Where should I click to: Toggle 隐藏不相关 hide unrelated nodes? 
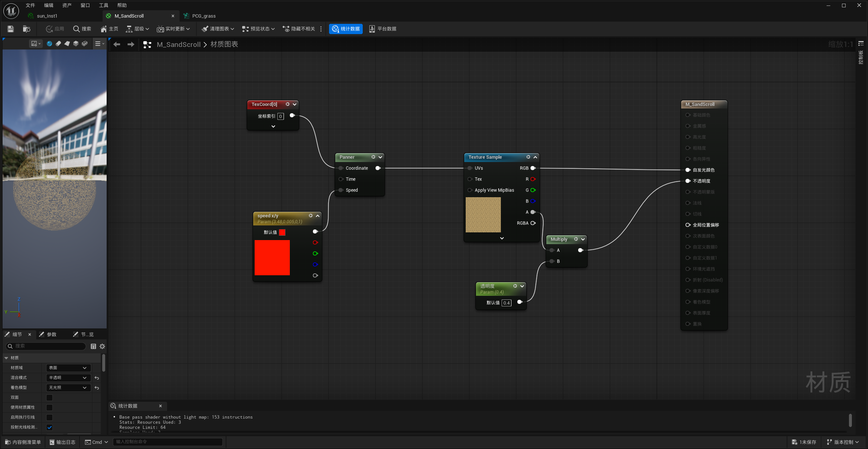299,29
